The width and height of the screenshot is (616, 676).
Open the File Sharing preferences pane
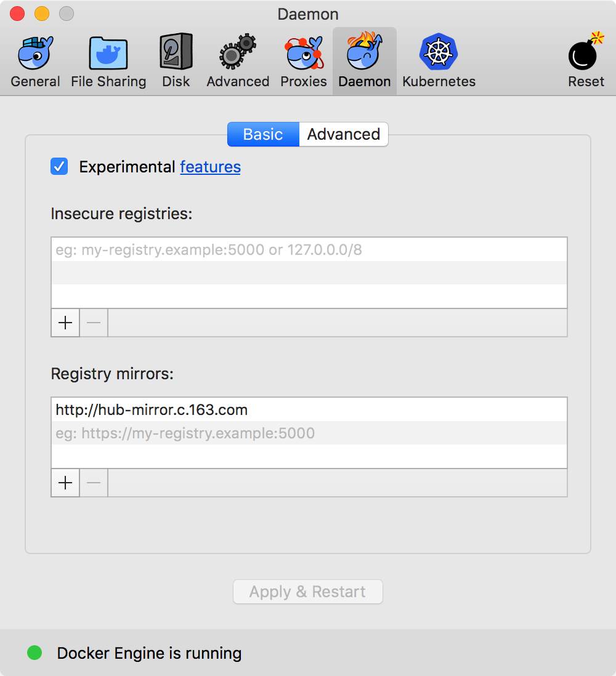point(108,62)
